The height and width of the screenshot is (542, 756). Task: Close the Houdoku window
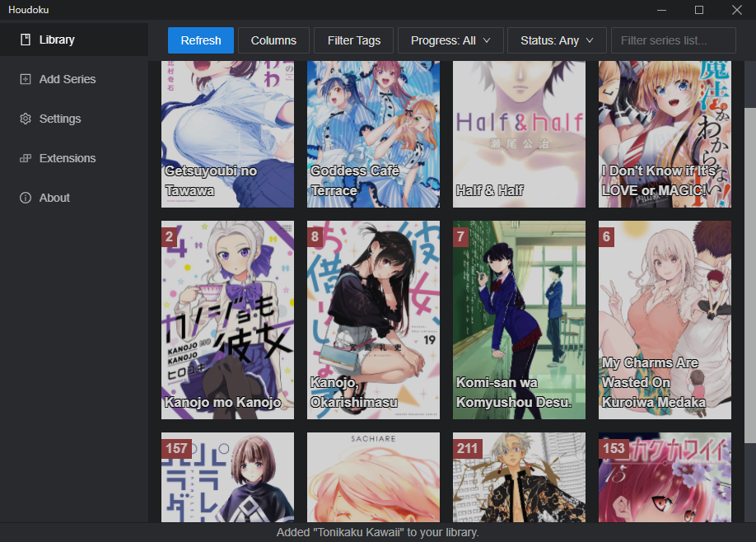click(737, 10)
